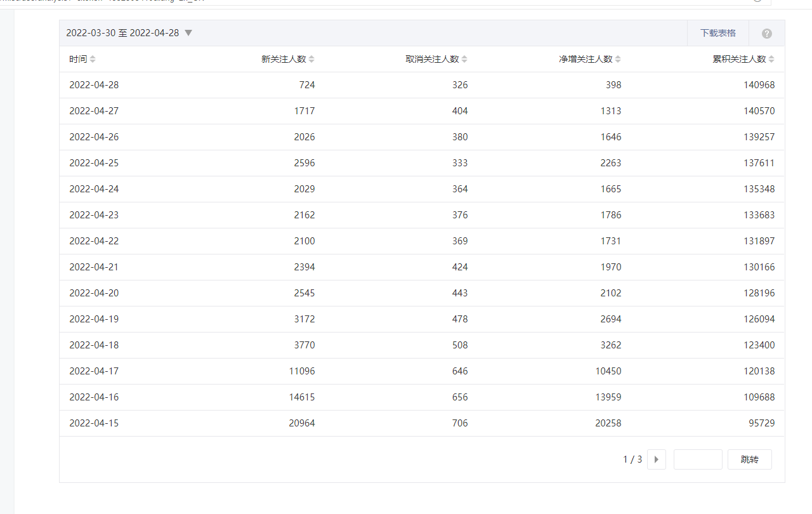Sort by 净增关注人数 column arrows
This screenshot has width=812, height=514.
click(x=618, y=59)
